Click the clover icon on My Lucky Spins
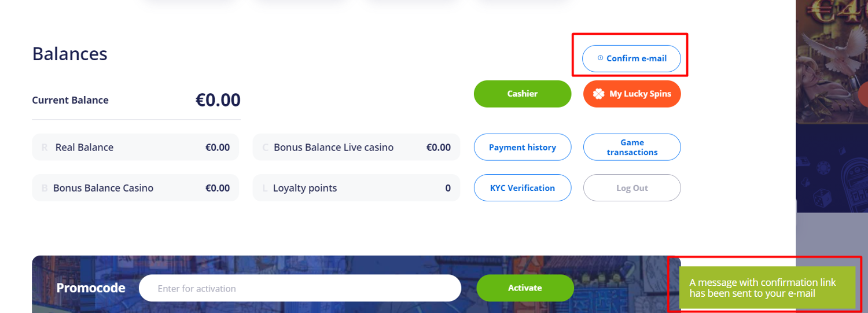This screenshot has height=313, width=868. click(598, 94)
